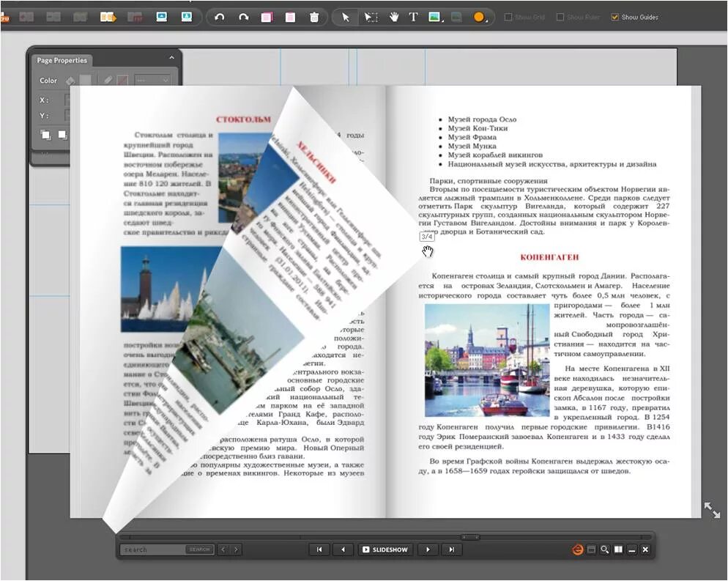This screenshot has height=581, width=728.
Task: Click previous search result arrow
Action: click(x=223, y=550)
